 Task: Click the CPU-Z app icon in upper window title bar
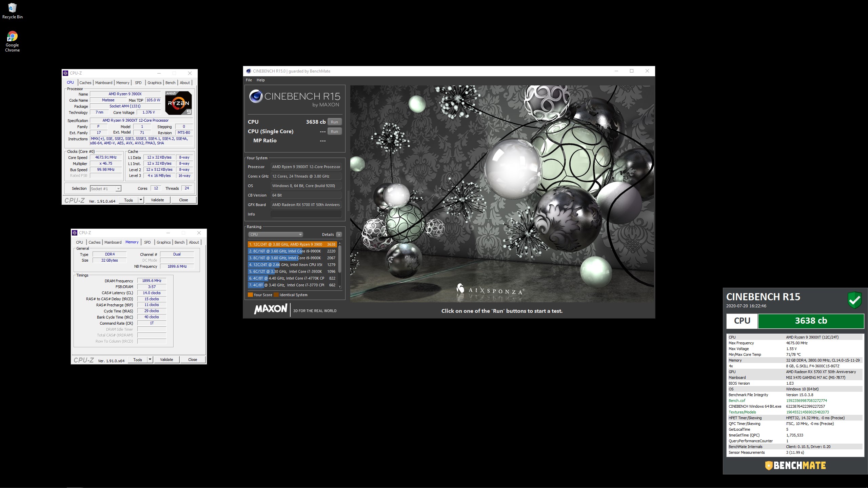(65, 73)
